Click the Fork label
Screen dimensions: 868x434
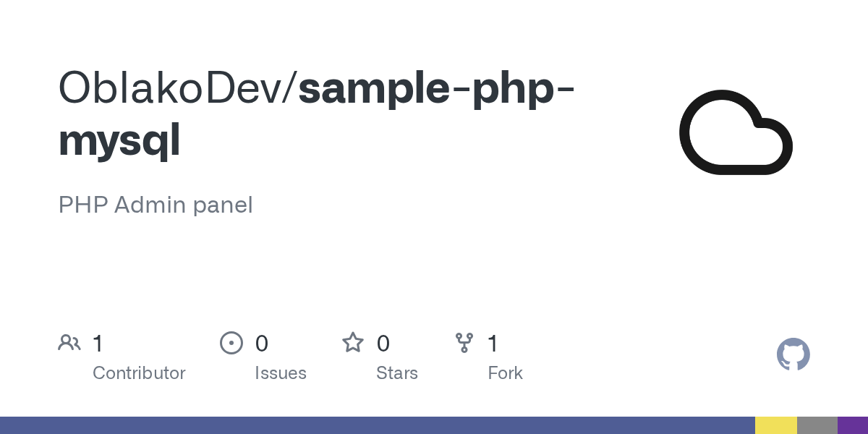505,373
